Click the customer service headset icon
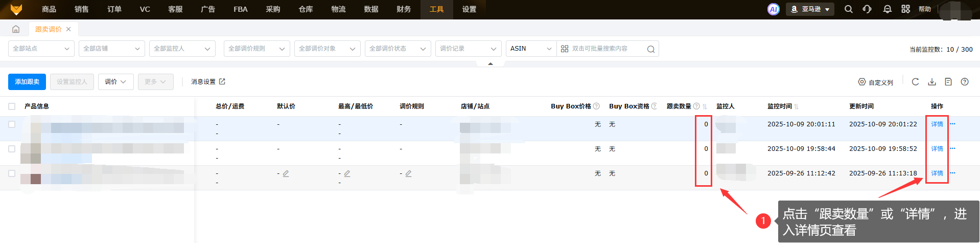The height and width of the screenshot is (243, 980). 867,9
